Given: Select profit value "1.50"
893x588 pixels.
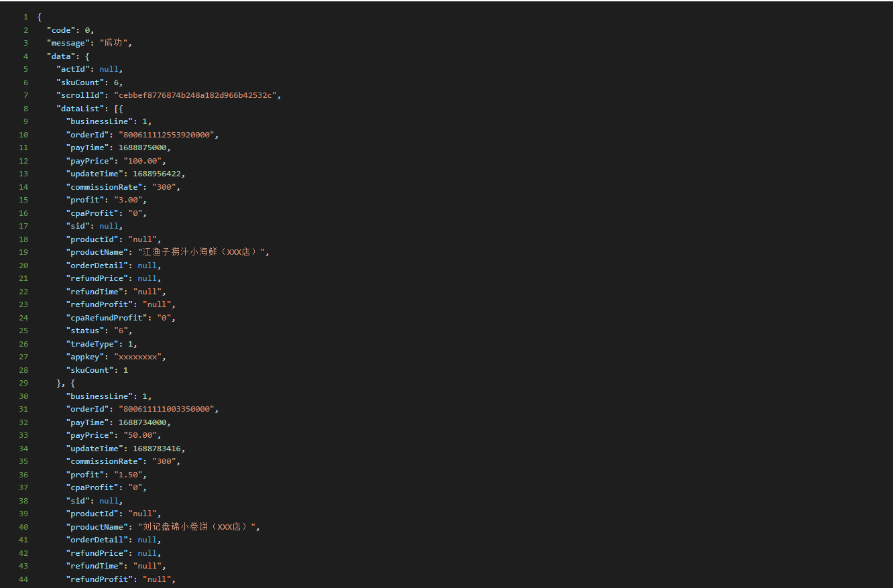Looking at the screenshot, I should [128, 475].
